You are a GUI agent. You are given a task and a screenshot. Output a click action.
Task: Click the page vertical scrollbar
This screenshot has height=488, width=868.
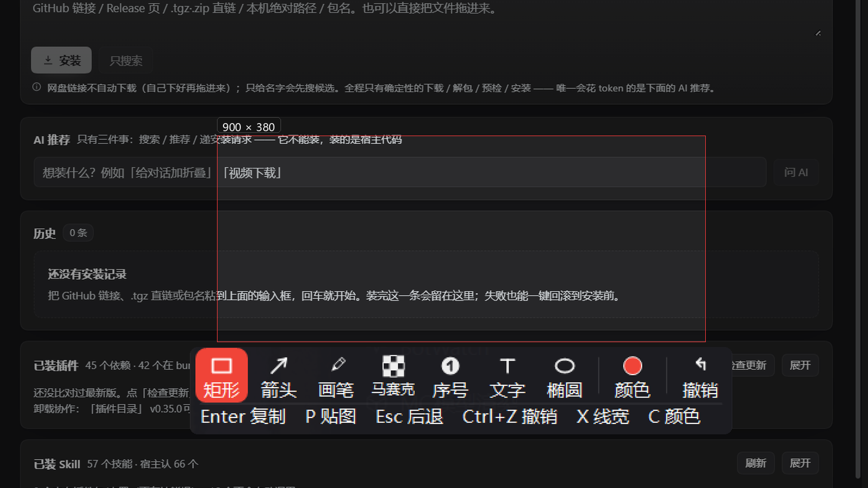tap(858, 239)
